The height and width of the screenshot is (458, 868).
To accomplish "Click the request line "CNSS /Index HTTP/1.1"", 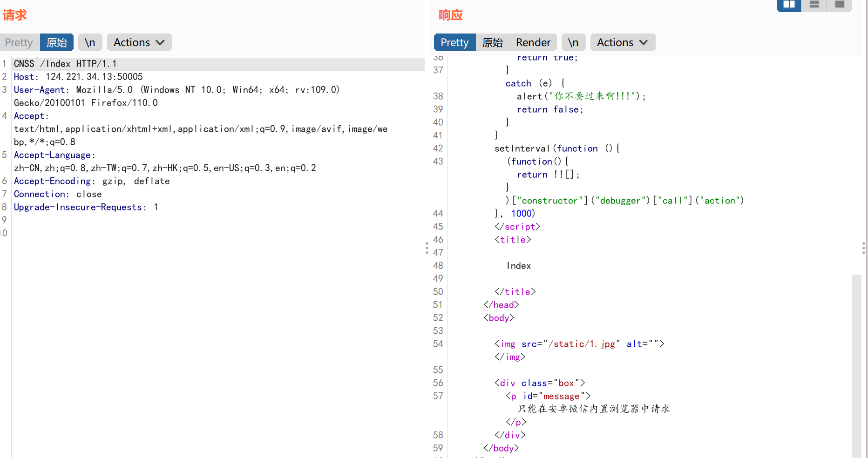I will (x=65, y=64).
